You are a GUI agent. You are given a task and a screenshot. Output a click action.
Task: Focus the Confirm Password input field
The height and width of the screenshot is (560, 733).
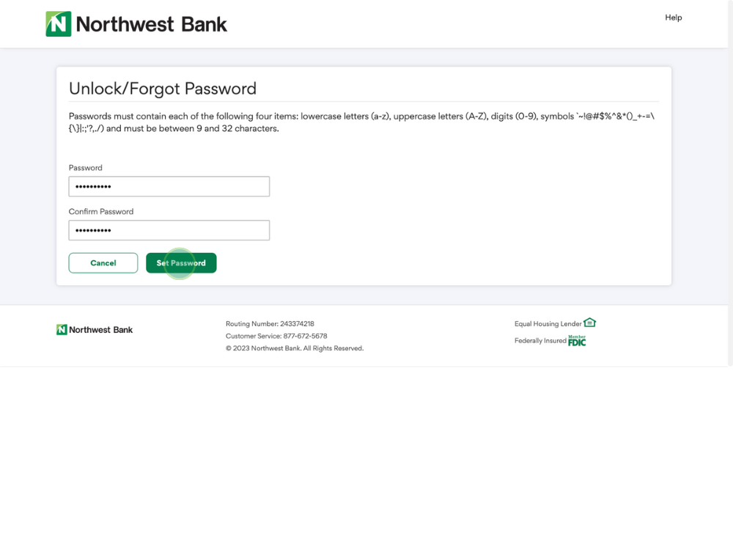(169, 230)
